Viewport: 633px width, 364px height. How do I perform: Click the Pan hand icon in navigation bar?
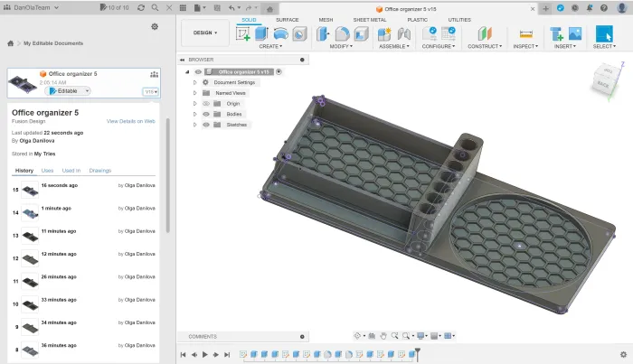[x=383, y=336]
